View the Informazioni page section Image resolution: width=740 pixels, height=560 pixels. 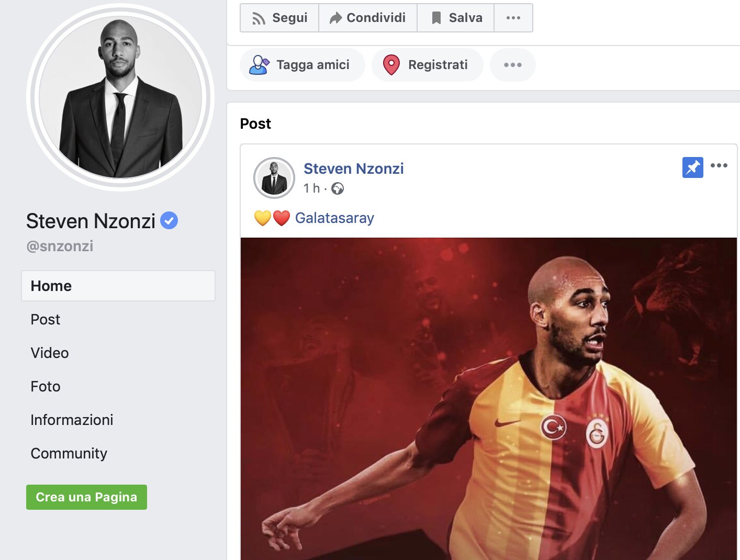[72, 420]
